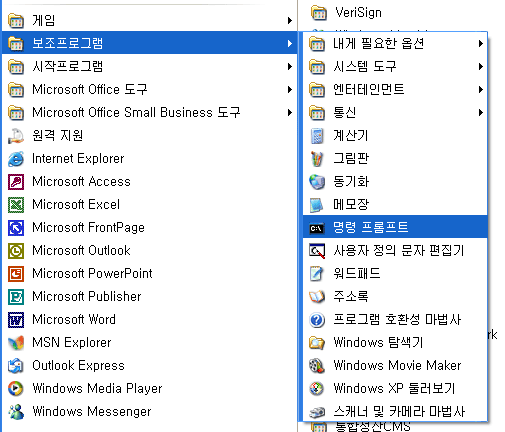Image resolution: width=505 pixels, height=432 pixels.
Task: Click the 스캐너 및 카메라 마법사 icon
Action: (317, 412)
